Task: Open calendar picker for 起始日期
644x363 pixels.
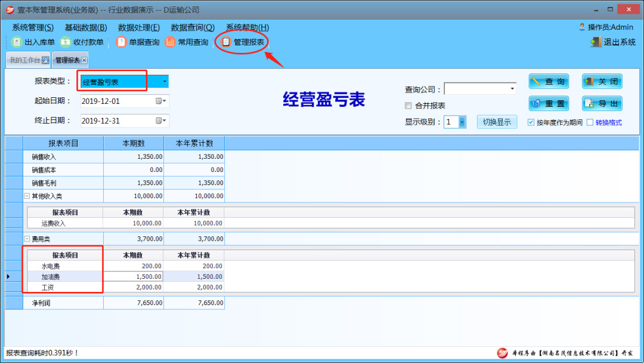Action: (160, 101)
